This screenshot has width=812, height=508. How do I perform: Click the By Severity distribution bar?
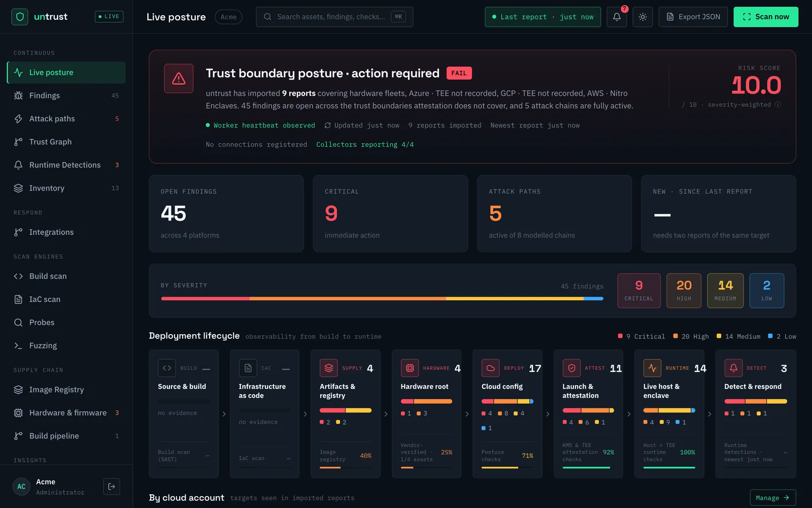point(382,299)
